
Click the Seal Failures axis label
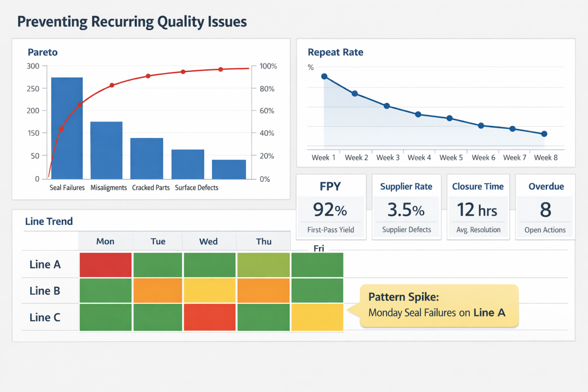(x=67, y=188)
